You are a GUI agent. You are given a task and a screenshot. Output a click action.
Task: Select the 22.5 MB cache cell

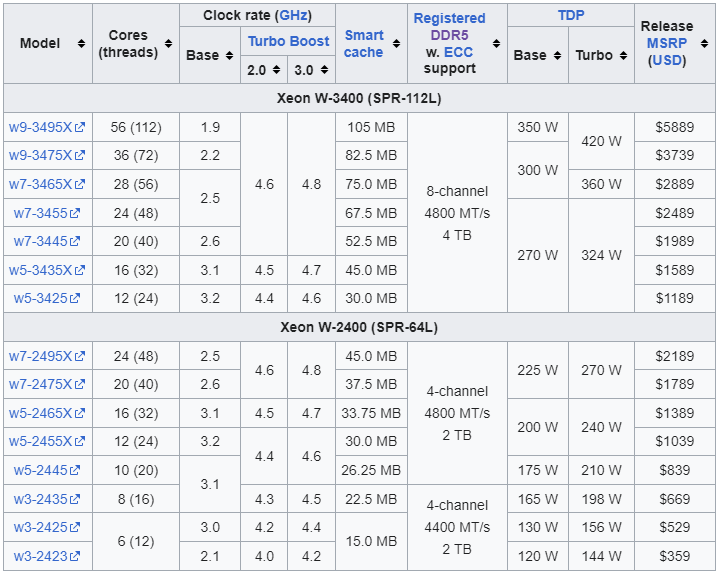[371, 500]
